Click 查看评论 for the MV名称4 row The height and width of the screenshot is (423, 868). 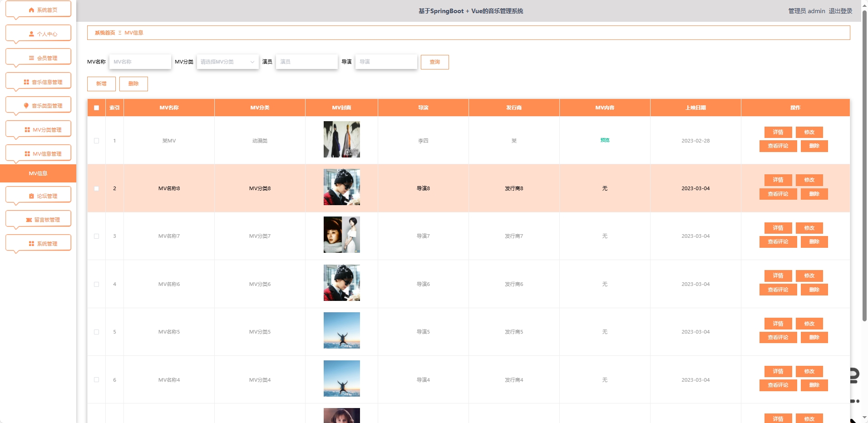778,385
